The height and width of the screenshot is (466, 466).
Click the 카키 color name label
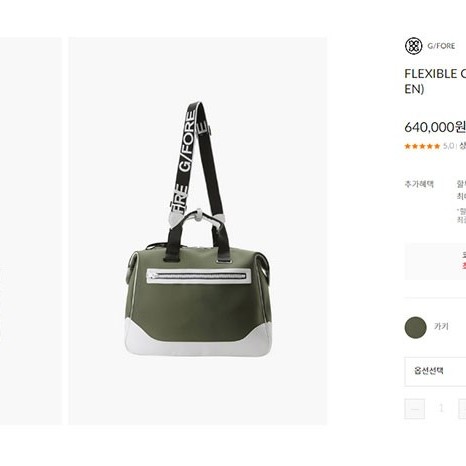[441, 326]
